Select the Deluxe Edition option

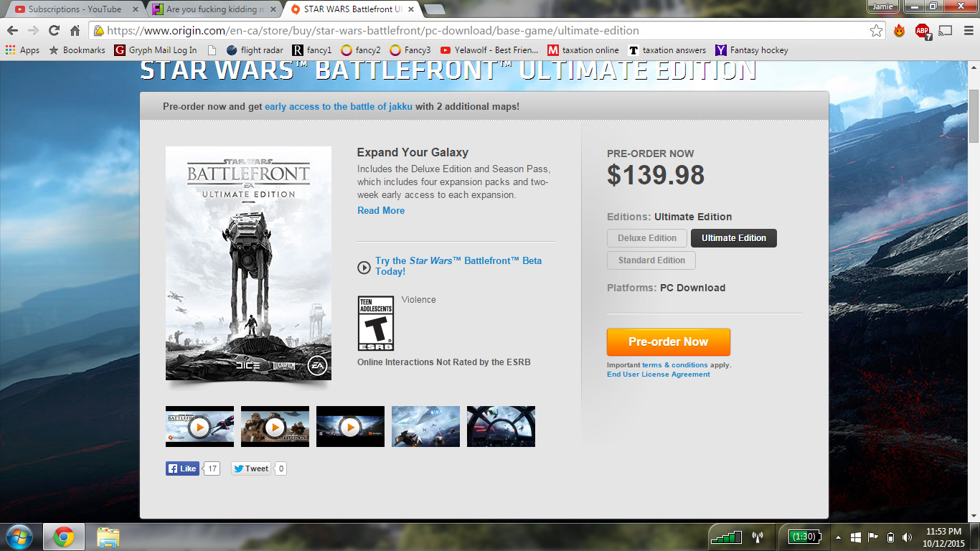tap(647, 238)
